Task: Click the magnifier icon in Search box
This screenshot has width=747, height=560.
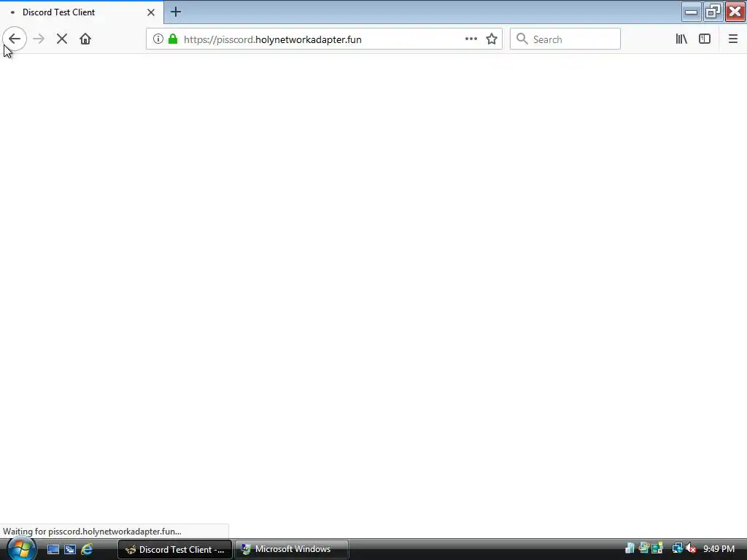Action: tap(522, 39)
